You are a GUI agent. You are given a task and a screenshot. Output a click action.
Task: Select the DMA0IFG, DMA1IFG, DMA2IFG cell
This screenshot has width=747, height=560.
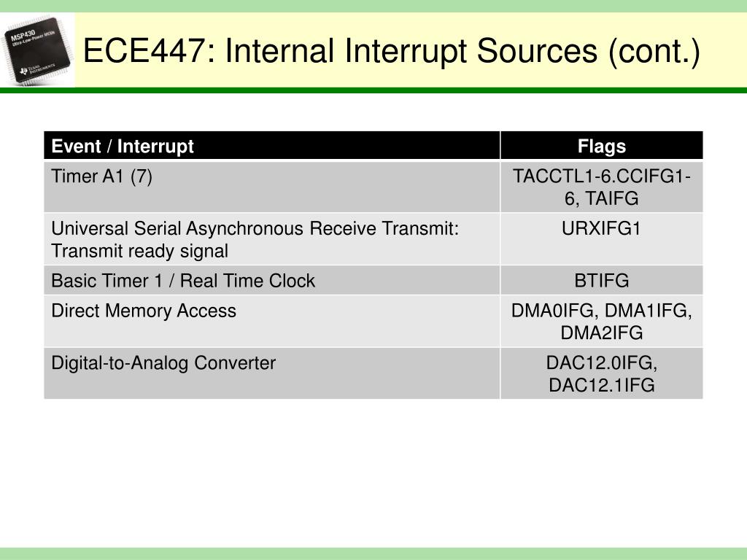602,322
